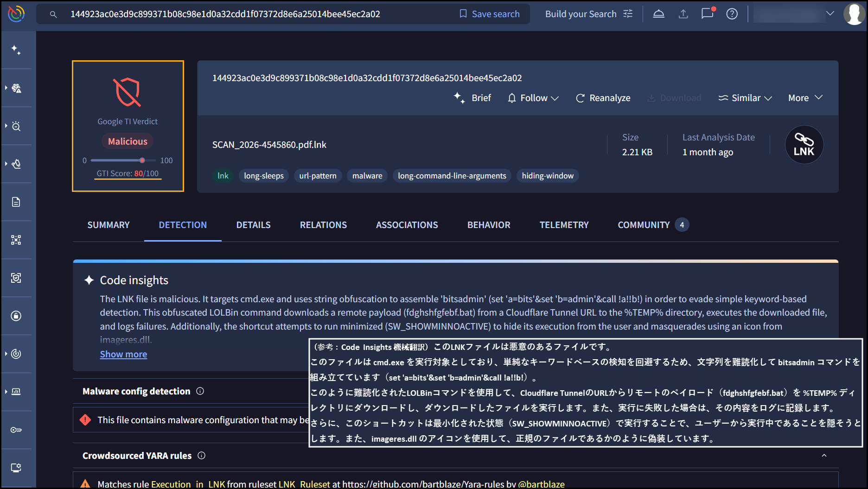Switch to the BEHAVIOR tab
This screenshot has height=489, width=868.
coord(489,225)
